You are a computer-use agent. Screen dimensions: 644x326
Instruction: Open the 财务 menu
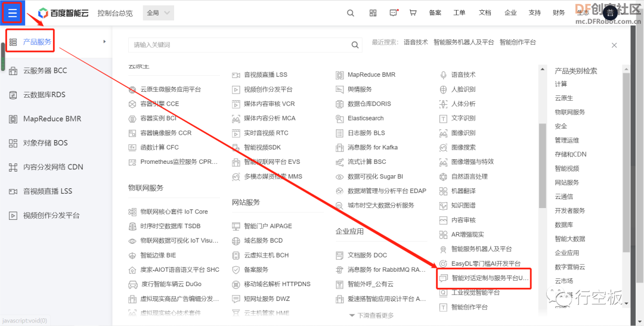(559, 13)
